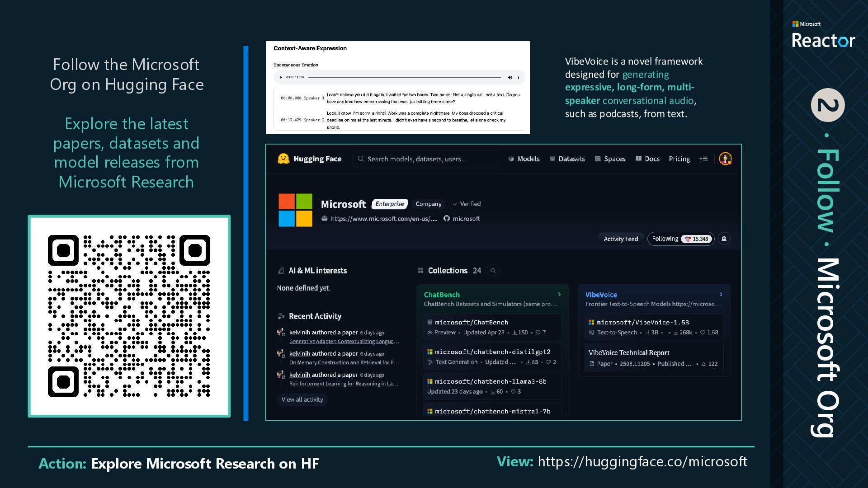Click the Microsoft four-color org logo
This screenshot has width=868, height=488.
[295, 210]
